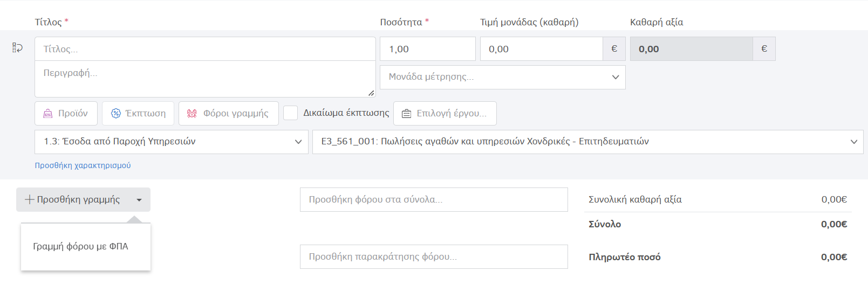
Task: Click the Τιμή μονάδας field showing 0,00
Action: point(542,49)
